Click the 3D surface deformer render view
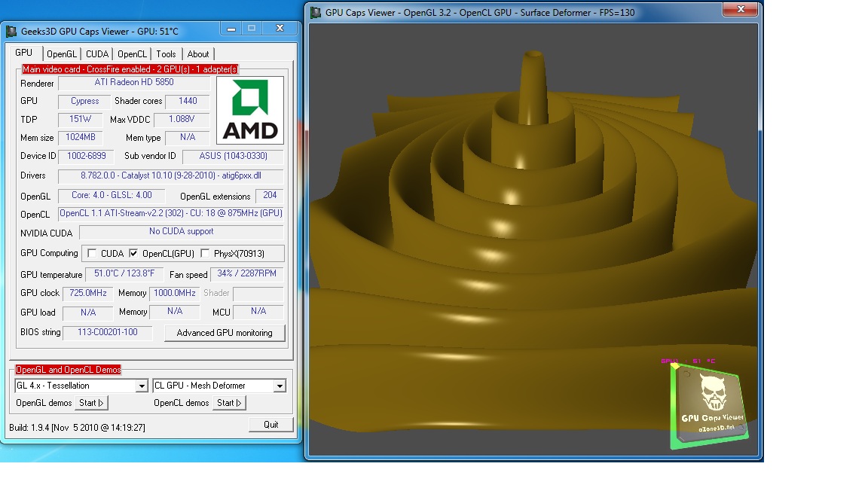The image size is (868, 488). [533, 239]
